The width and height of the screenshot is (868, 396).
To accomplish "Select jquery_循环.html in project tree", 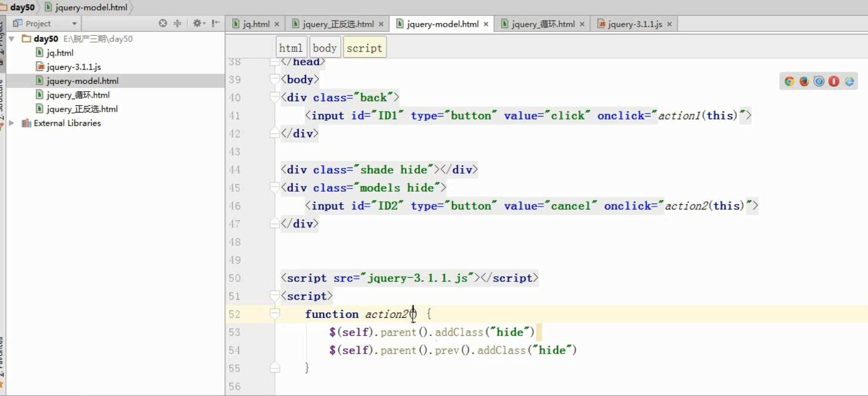I will click(78, 95).
